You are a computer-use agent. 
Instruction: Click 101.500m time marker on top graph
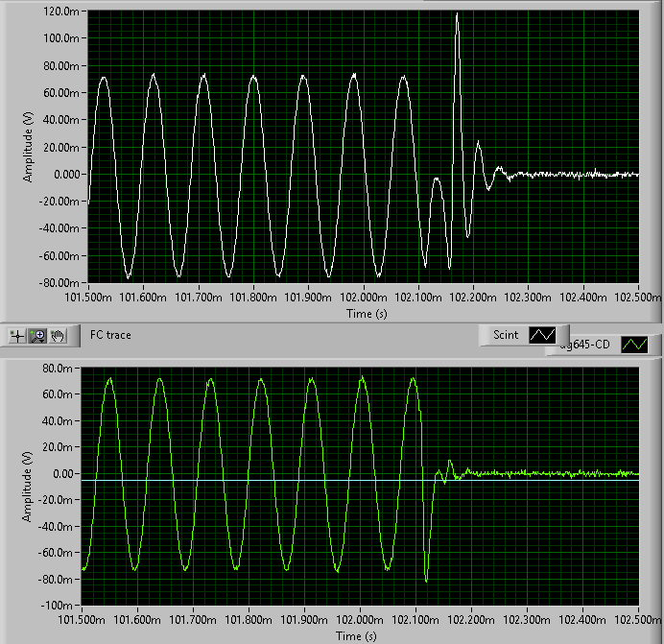88,298
